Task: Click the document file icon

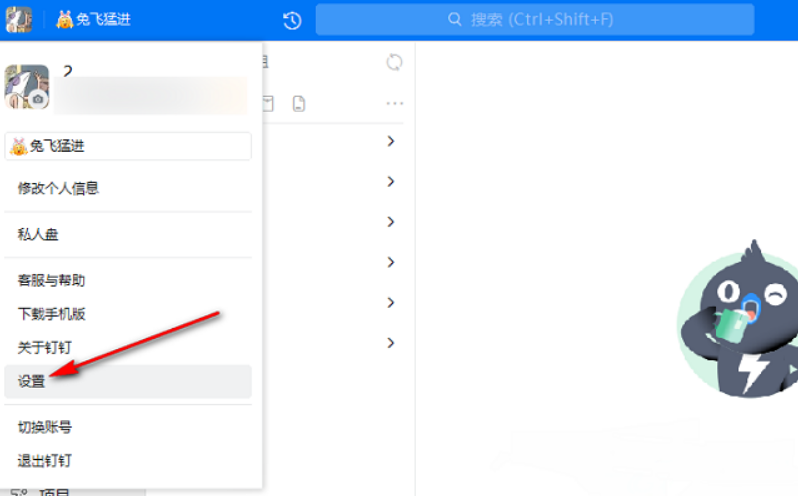Action: point(299,104)
